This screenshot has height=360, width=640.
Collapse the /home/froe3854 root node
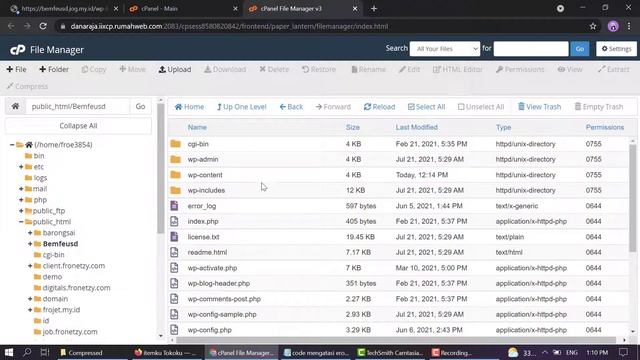(12, 145)
